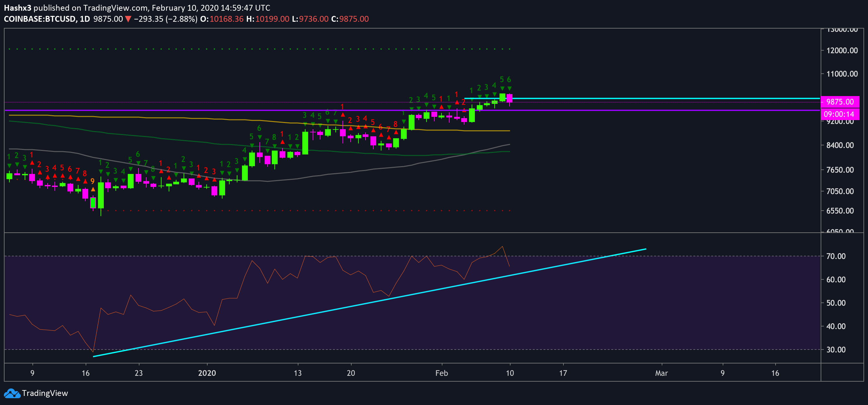The width and height of the screenshot is (868, 405).
Task: Click the 12000.00 price scale label
Action: 842,51
